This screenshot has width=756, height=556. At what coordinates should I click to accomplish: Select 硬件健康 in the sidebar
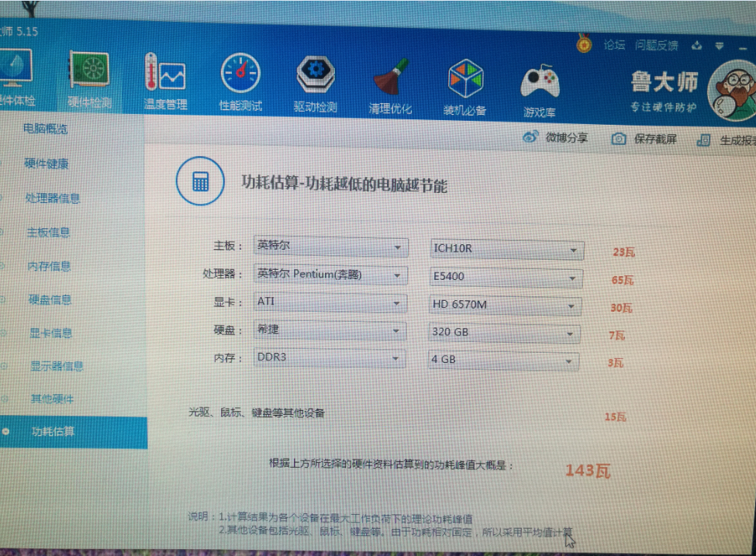[x=47, y=164]
